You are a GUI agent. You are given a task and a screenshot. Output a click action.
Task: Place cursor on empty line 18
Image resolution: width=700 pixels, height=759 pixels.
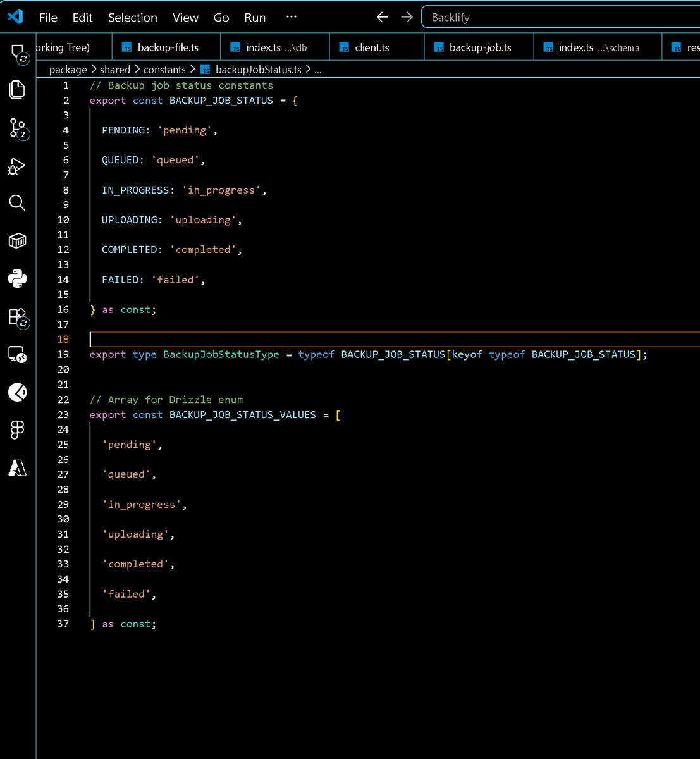click(x=395, y=340)
